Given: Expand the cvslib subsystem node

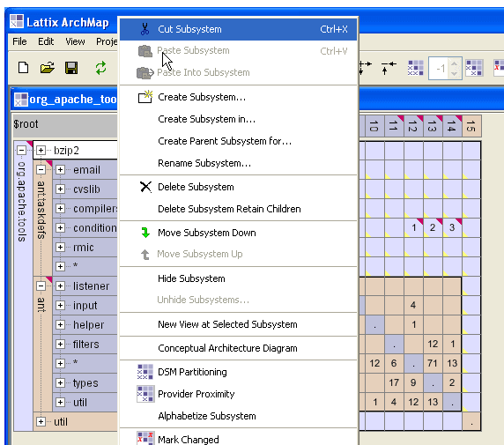Looking at the screenshot, I should click(x=60, y=189).
